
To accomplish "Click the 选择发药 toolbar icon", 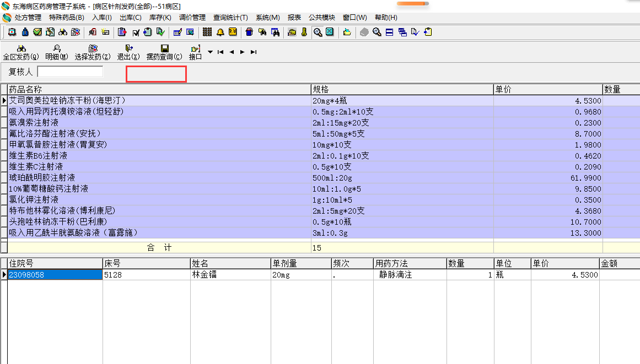I will coord(93,48).
